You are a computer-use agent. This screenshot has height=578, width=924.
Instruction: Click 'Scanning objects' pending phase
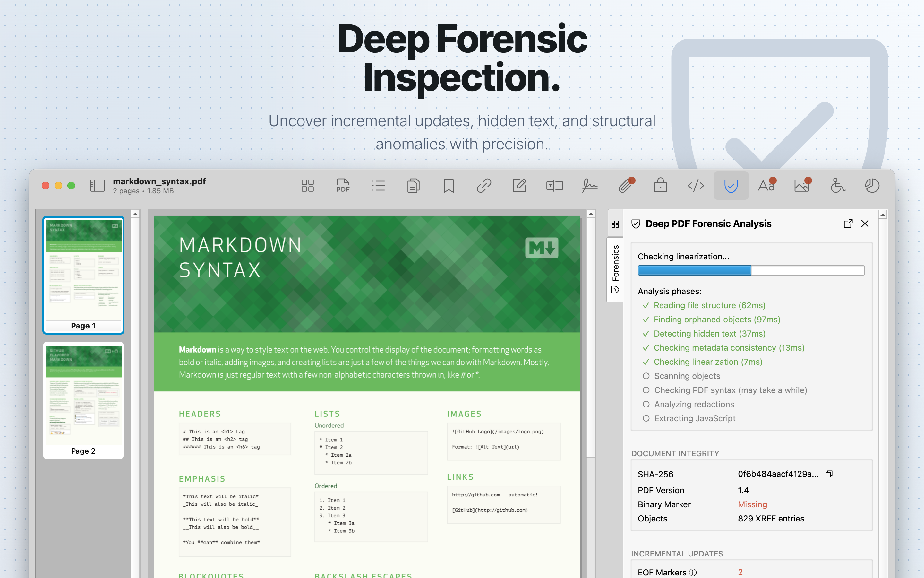687,376
